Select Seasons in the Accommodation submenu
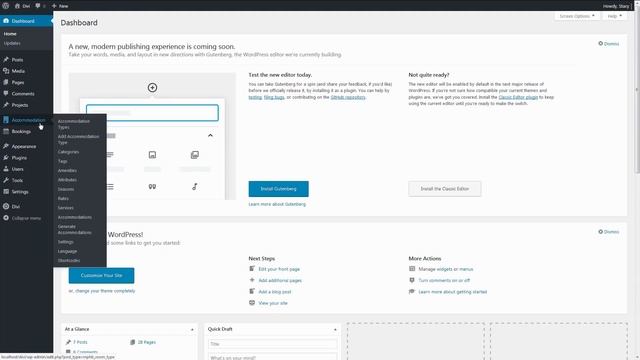 tap(66, 189)
